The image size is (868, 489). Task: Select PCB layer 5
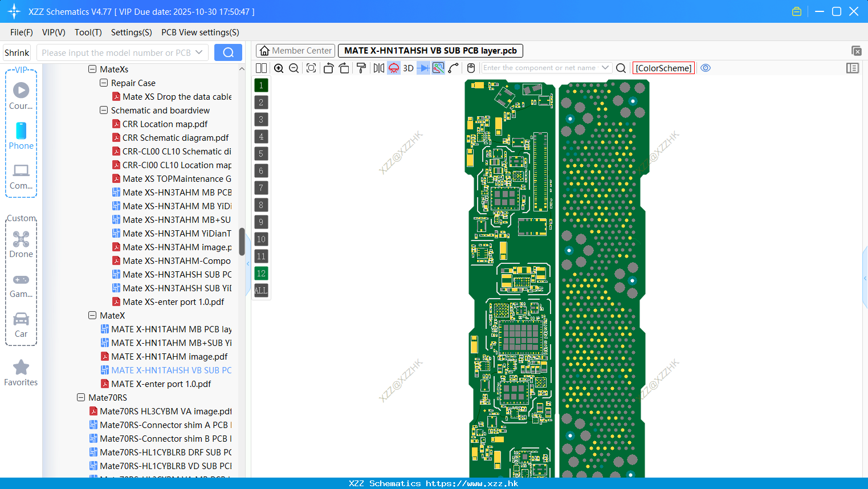261,154
